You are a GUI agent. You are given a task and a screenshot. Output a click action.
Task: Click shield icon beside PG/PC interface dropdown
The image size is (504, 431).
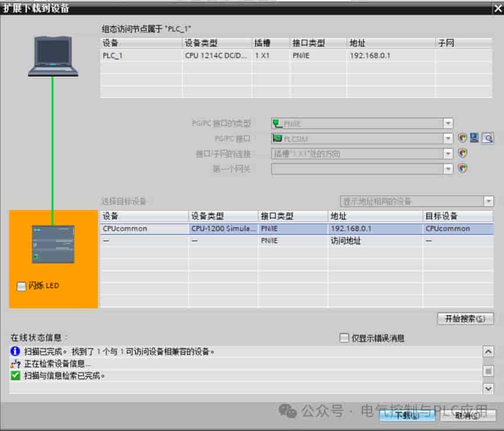[463, 138]
